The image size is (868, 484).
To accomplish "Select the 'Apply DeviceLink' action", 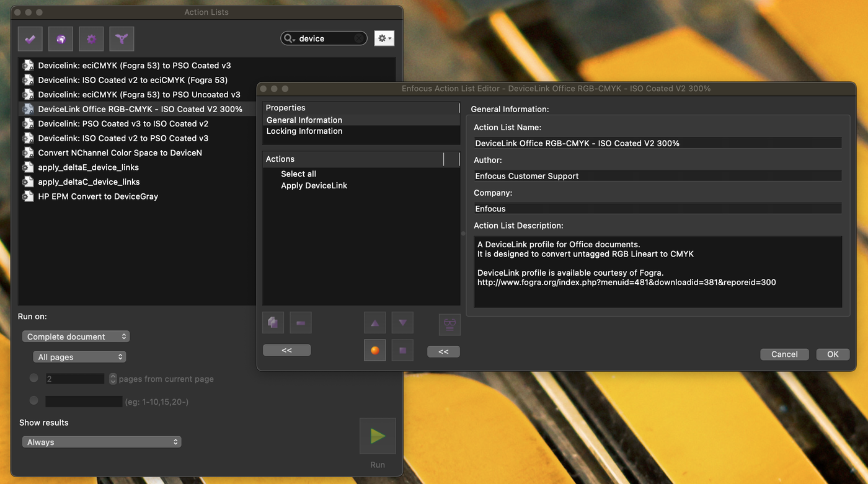I will pyautogui.click(x=314, y=185).
